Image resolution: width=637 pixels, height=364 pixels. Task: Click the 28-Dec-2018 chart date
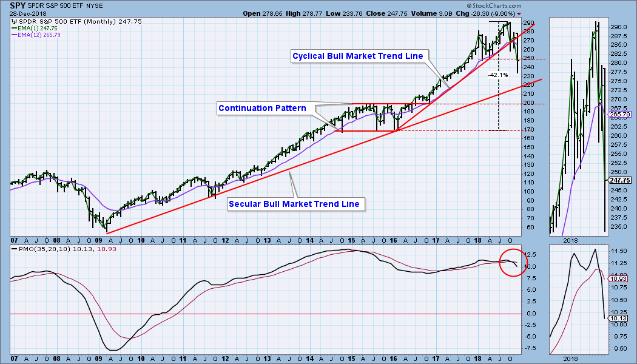[29, 13]
